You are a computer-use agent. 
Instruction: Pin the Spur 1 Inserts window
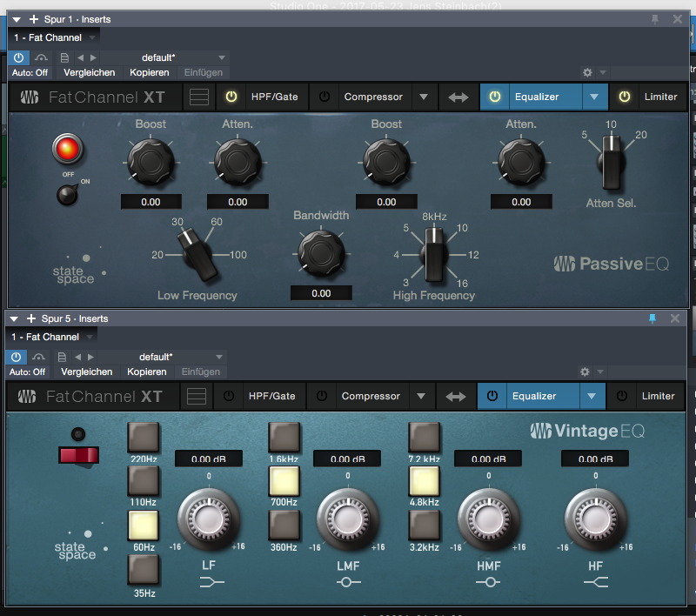pyautogui.click(x=655, y=19)
